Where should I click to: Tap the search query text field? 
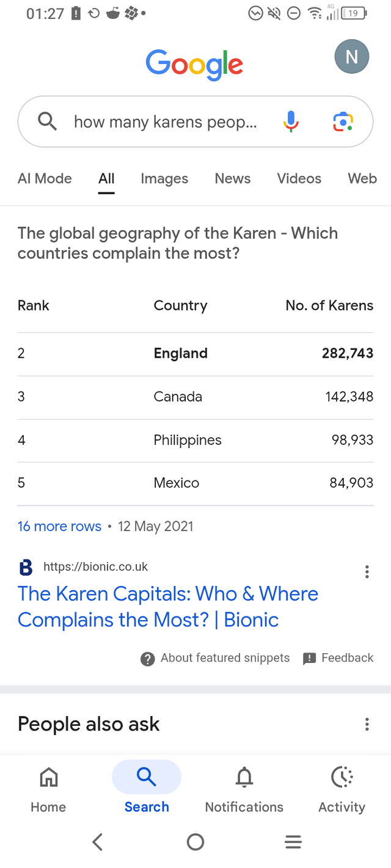(165, 121)
